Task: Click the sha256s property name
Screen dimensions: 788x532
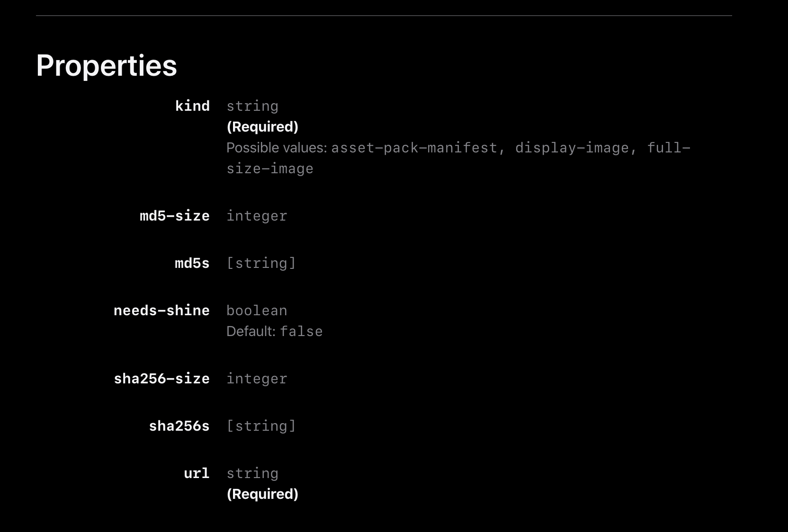Action: tap(179, 426)
